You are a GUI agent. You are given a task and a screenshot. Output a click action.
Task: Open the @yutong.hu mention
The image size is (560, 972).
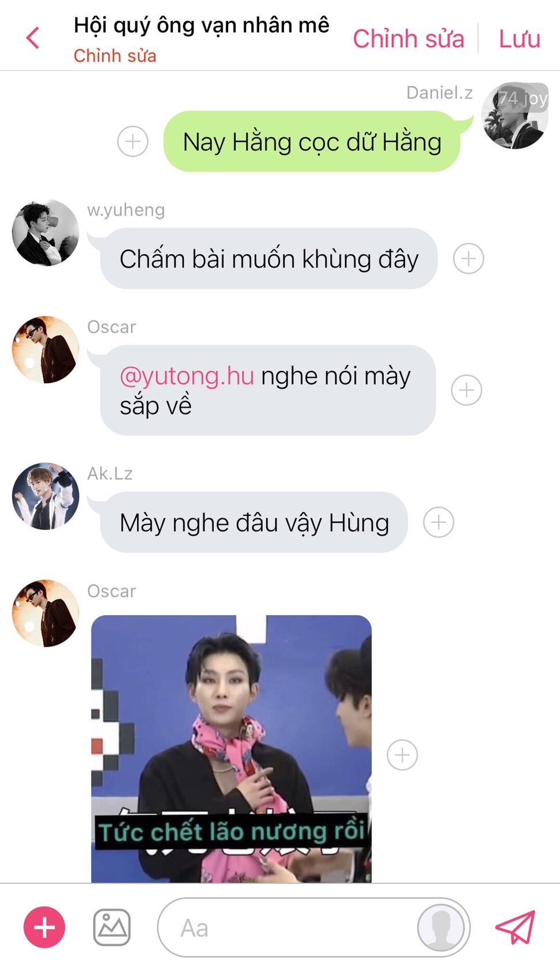(187, 376)
